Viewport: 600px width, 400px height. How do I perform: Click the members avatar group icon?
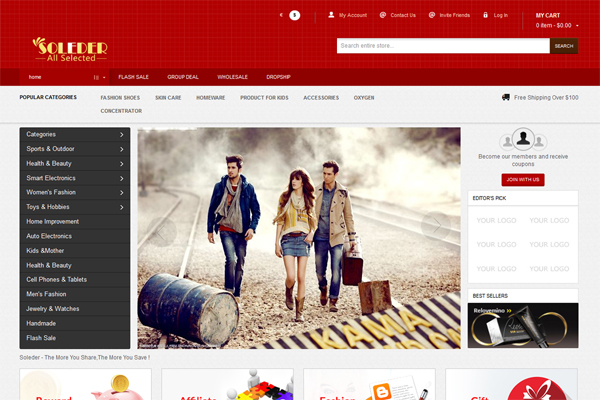click(523, 139)
